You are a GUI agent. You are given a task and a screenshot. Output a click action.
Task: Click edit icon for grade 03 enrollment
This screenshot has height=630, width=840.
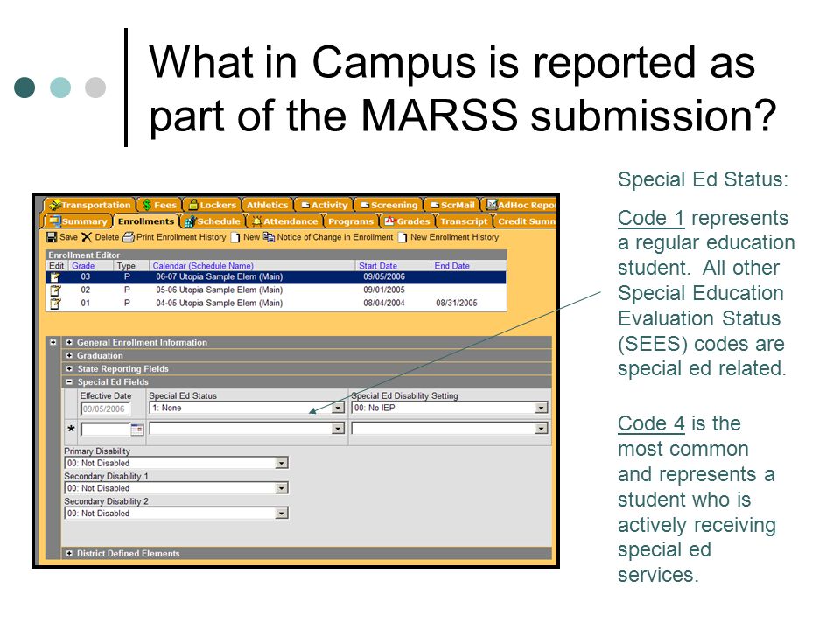pyautogui.click(x=55, y=277)
